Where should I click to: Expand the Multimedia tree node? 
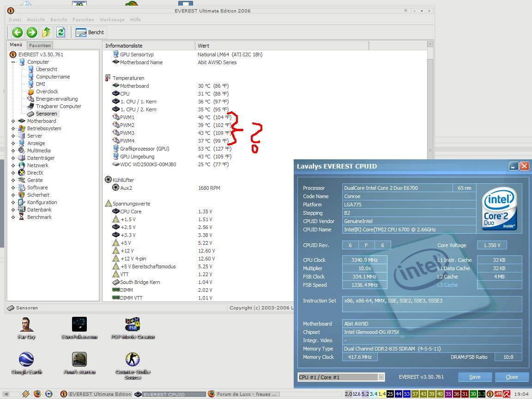pyautogui.click(x=13, y=151)
